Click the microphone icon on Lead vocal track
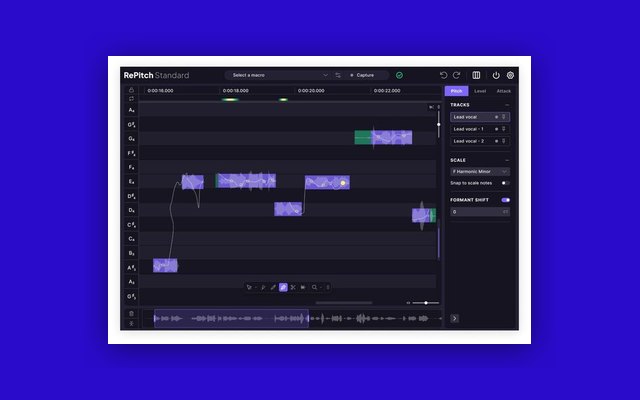 point(504,117)
